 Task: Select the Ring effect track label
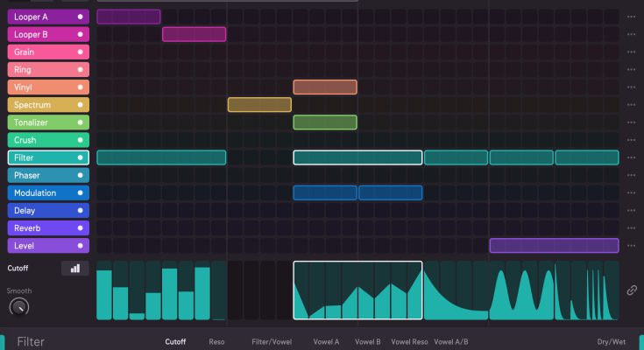(39, 70)
